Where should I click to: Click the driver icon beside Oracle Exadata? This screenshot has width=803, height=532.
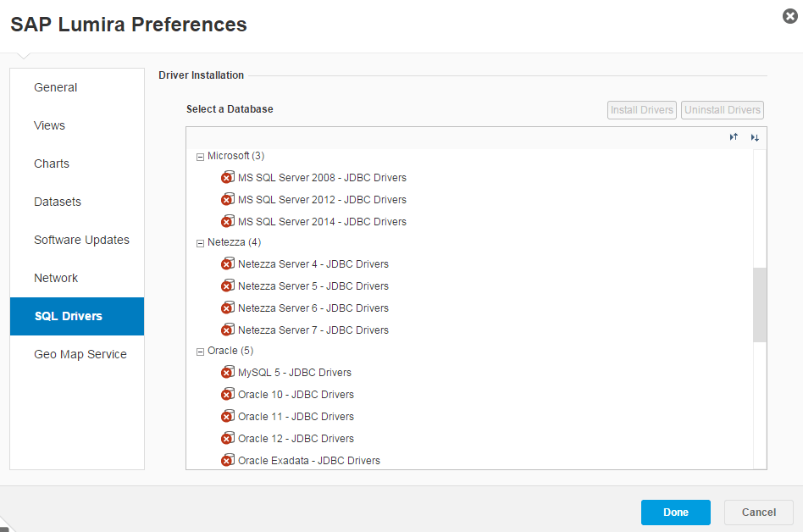228,460
